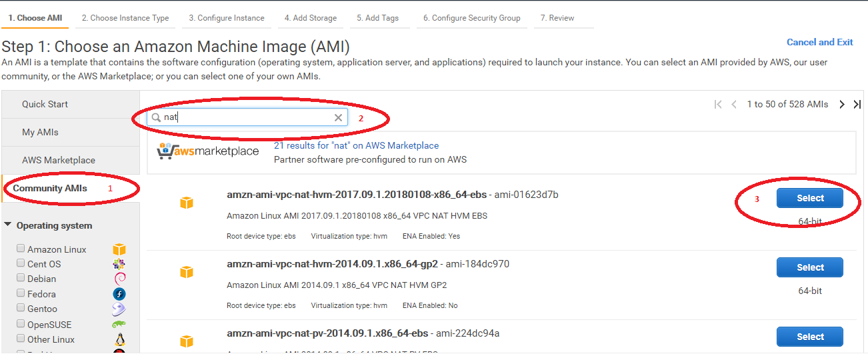Screen dimensions: 868x358
Task: Click the Amazon Linux orange box icon in filters
Action: [x=119, y=249]
